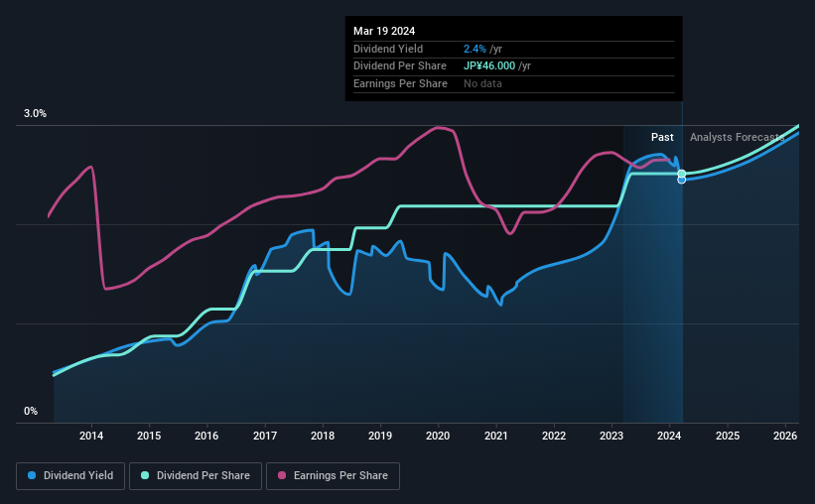
Task: Click the 0% y-axis label
Action: click(31, 411)
